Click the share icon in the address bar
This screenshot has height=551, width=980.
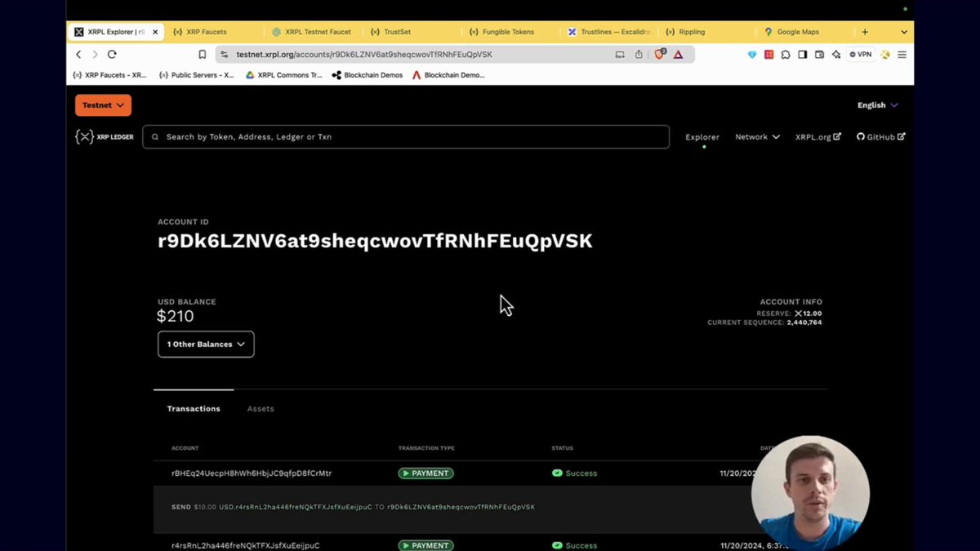(x=639, y=55)
